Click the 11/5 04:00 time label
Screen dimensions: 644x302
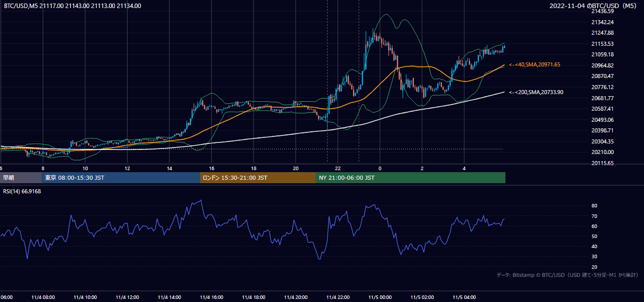click(464, 297)
